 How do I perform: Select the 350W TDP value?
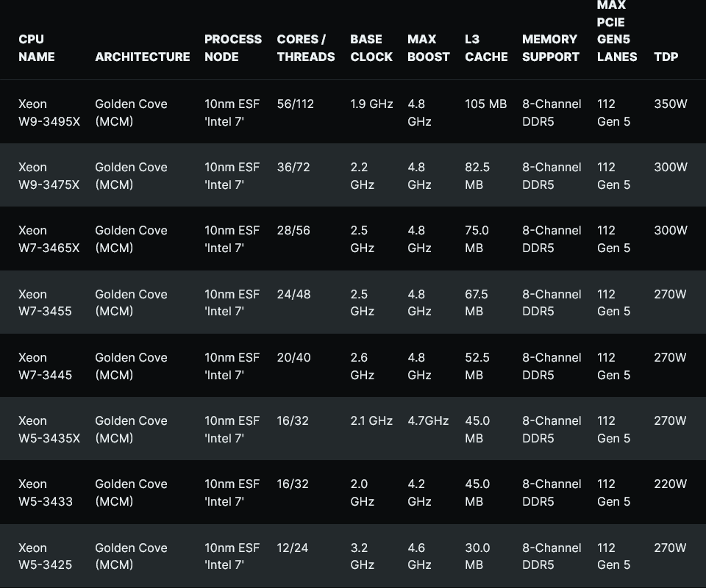670,104
